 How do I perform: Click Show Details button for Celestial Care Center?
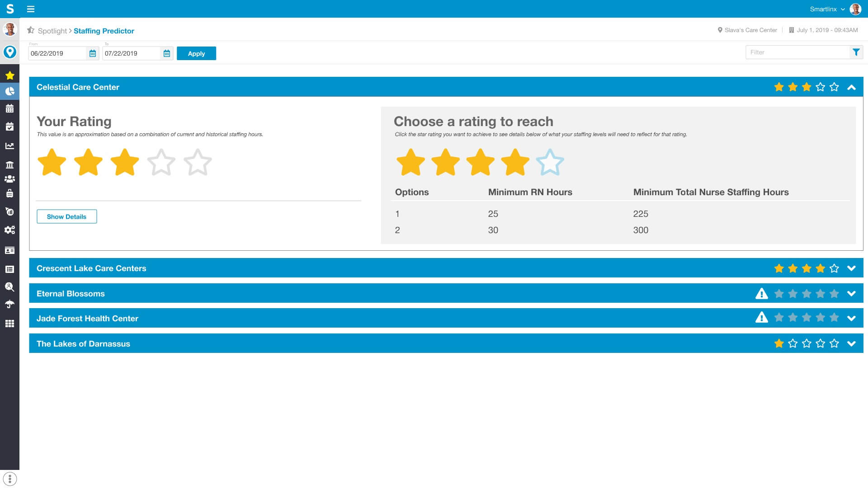pyautogui.click(x=66, y=217)
